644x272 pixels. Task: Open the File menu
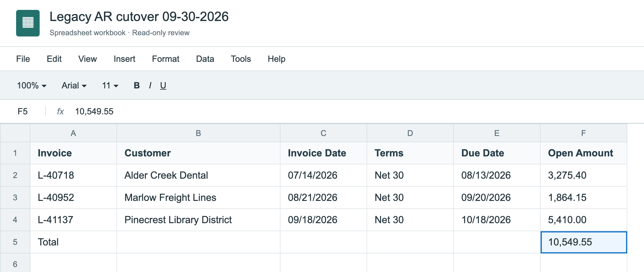pyautogui.click(x=23, y=59)
